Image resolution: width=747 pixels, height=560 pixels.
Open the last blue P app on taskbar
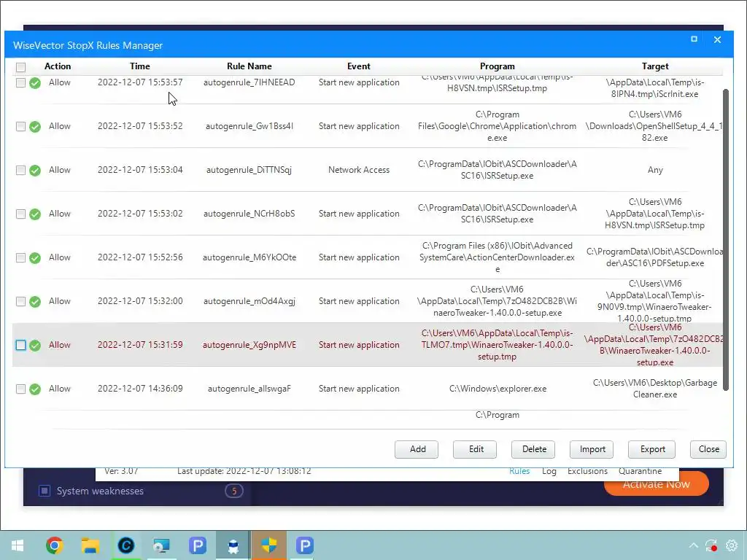(x=304, y=545)
